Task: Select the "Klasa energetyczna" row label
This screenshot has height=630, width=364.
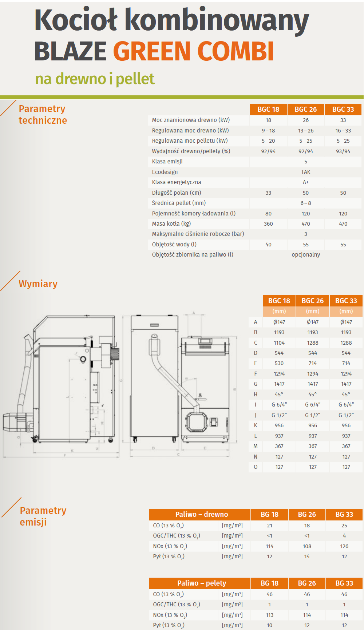Action: [177, 182]
